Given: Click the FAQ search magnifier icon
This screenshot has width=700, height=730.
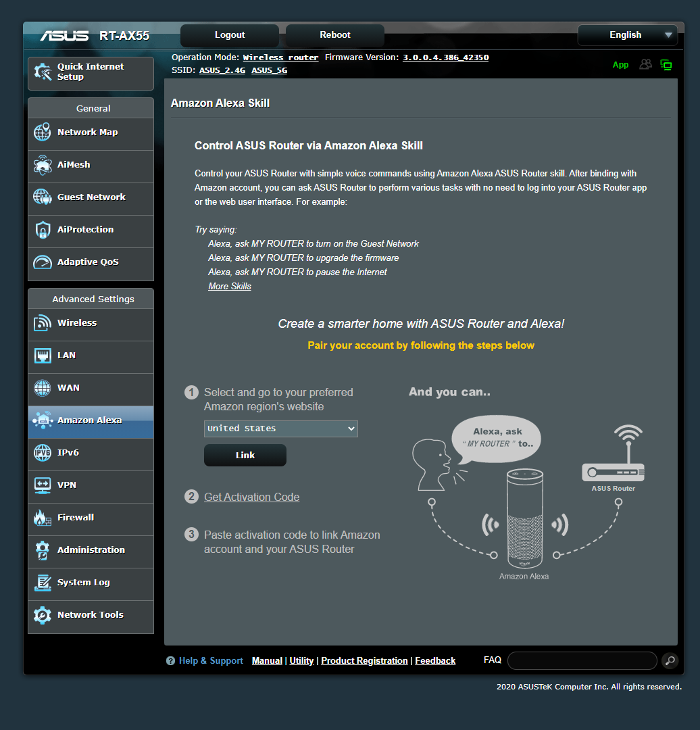Looking at the screenshot, I should pyautogui.click(x=670, y=660).
